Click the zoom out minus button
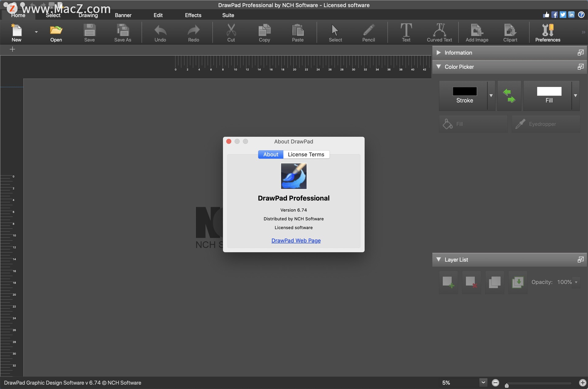588x389 pixels. (496, 383)
